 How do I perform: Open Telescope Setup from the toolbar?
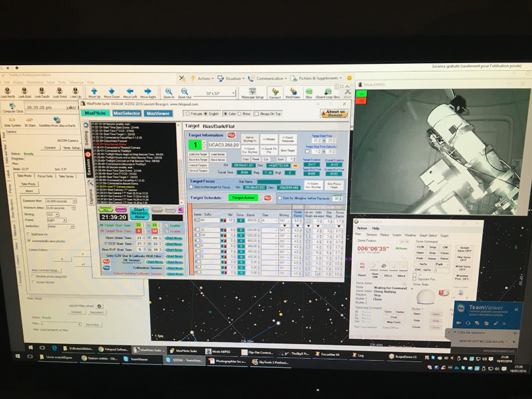252,91
